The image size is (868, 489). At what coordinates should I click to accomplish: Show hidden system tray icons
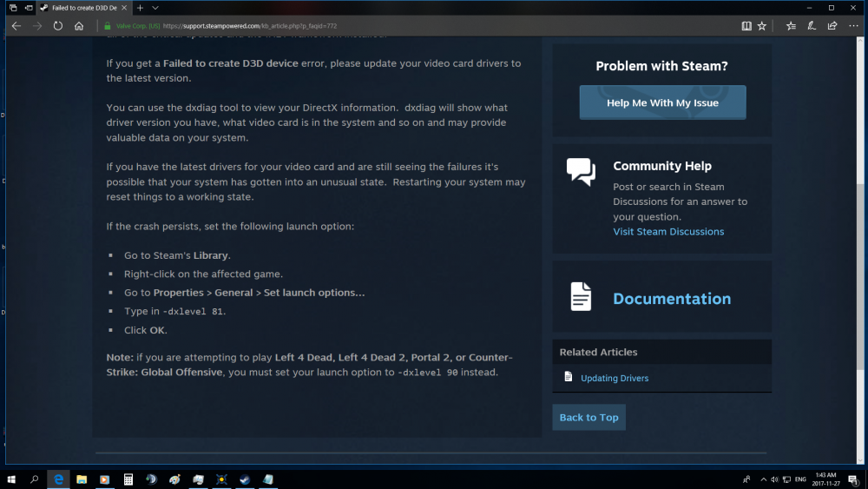[x=763, y=479]
